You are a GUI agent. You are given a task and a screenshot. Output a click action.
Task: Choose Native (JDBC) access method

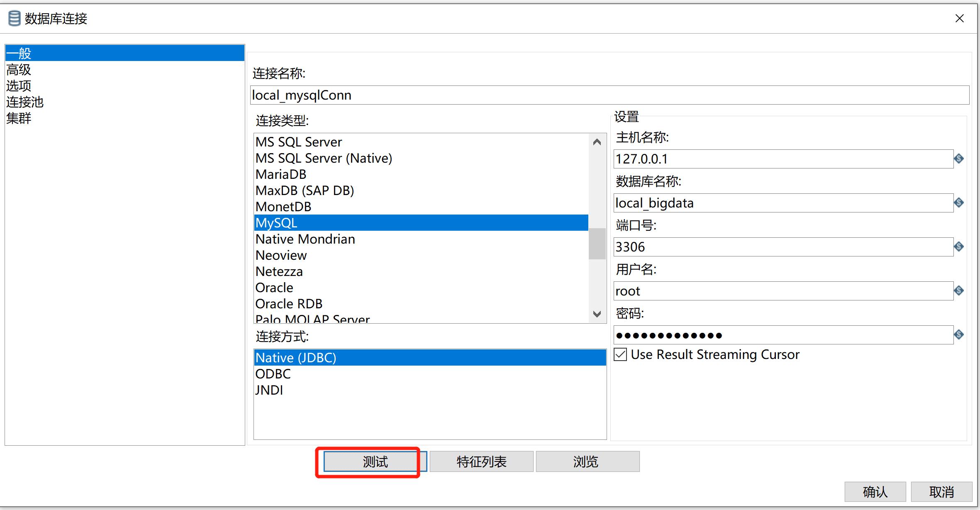pos(430,357)
